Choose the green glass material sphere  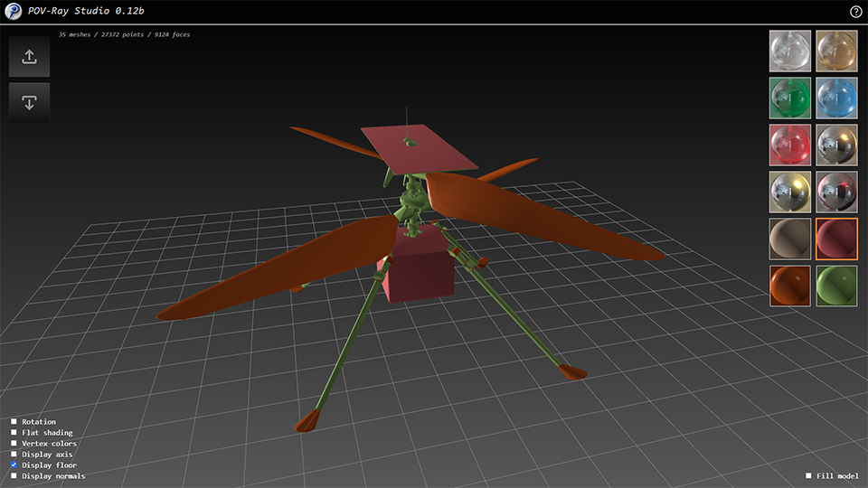pos(789,98)
